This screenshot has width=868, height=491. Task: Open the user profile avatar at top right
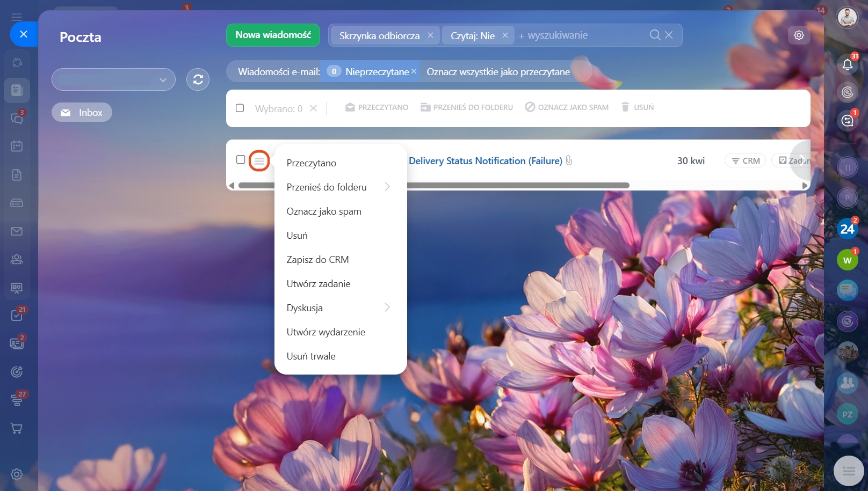(848, 18)
